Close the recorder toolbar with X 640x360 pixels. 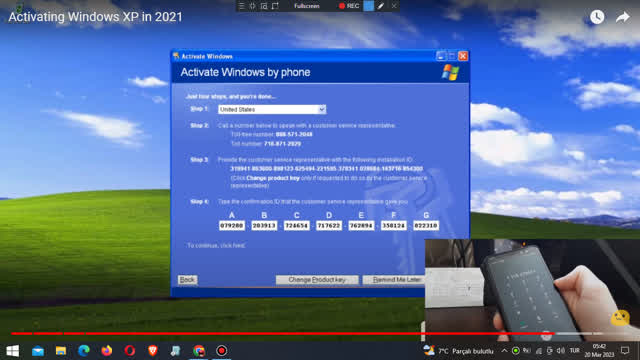pyautogui.click(x=394, y=6)
